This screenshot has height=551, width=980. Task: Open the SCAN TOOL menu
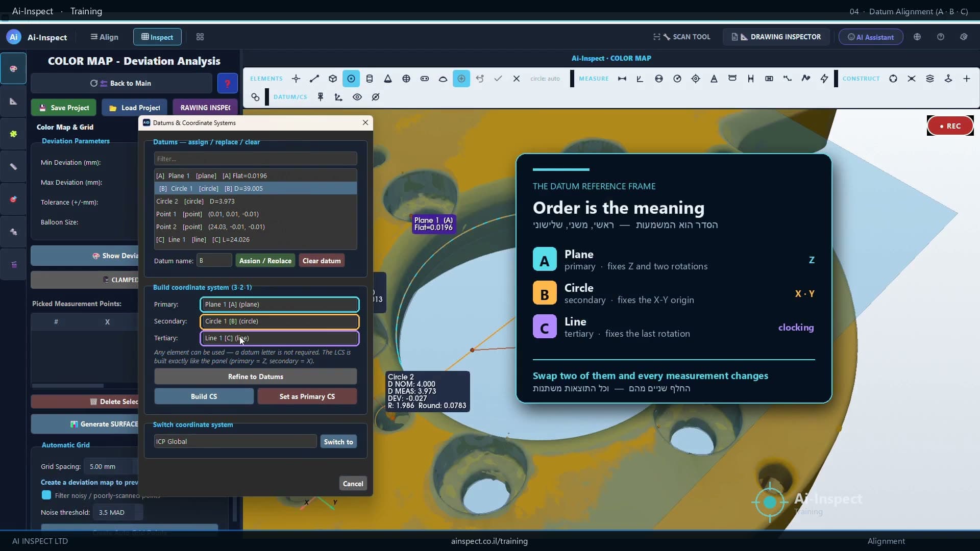click(682, 37)
